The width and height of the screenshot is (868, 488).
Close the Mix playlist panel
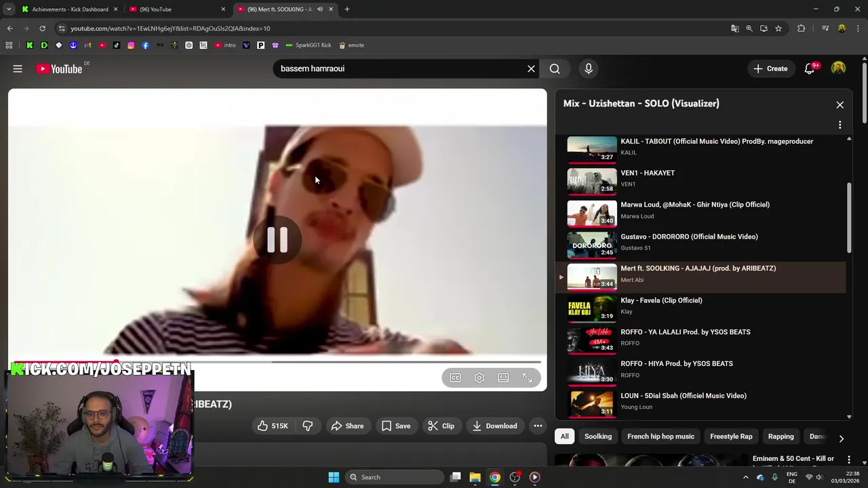840,105
